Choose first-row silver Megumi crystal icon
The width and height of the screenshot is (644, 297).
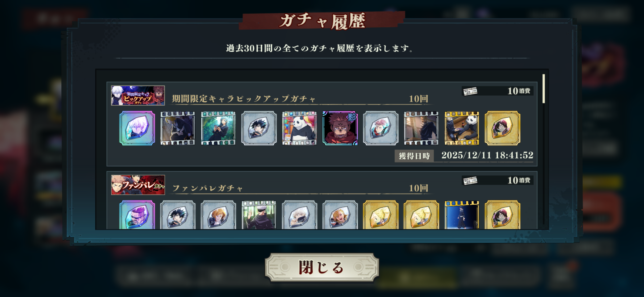pyautogui.click(x=259, y=128)
